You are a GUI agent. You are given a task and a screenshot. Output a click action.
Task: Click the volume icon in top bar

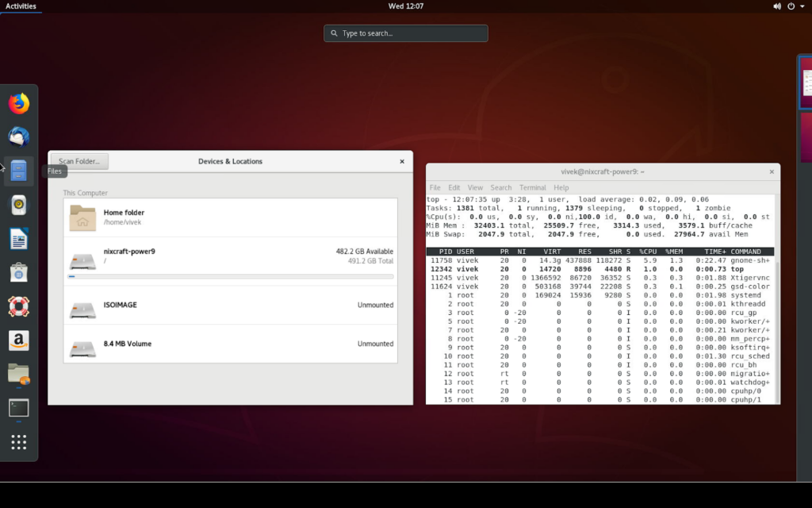[x=777, y=6]
